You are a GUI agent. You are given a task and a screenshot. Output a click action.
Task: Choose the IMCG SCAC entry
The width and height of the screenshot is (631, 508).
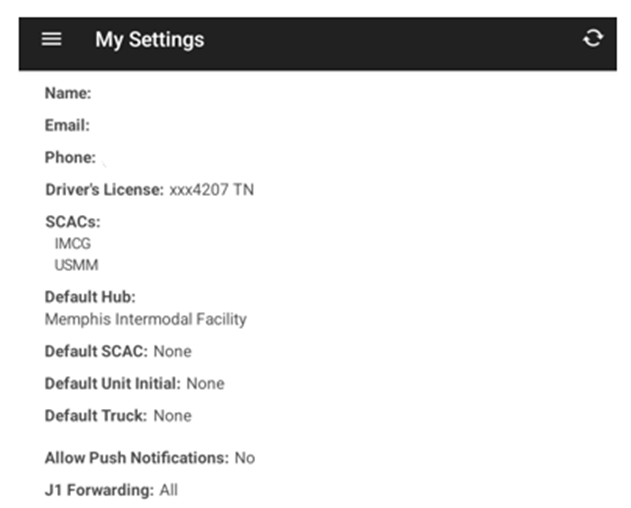(73, 244)
